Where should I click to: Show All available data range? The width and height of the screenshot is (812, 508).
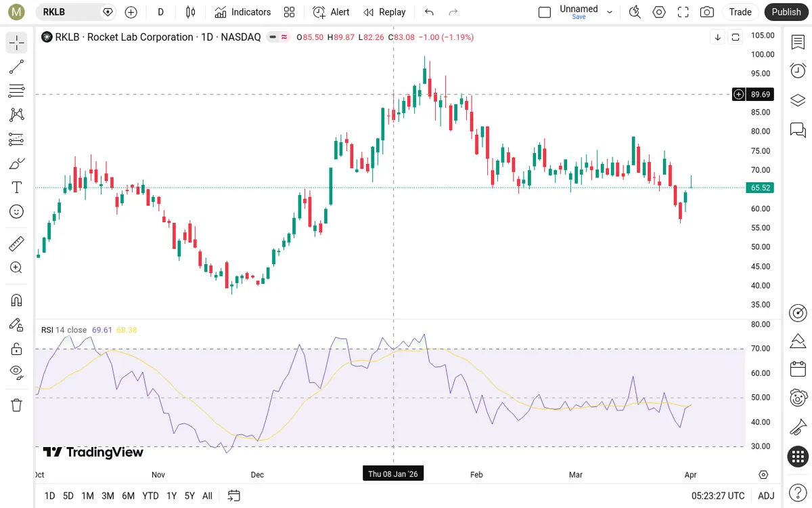pos(207,496)
